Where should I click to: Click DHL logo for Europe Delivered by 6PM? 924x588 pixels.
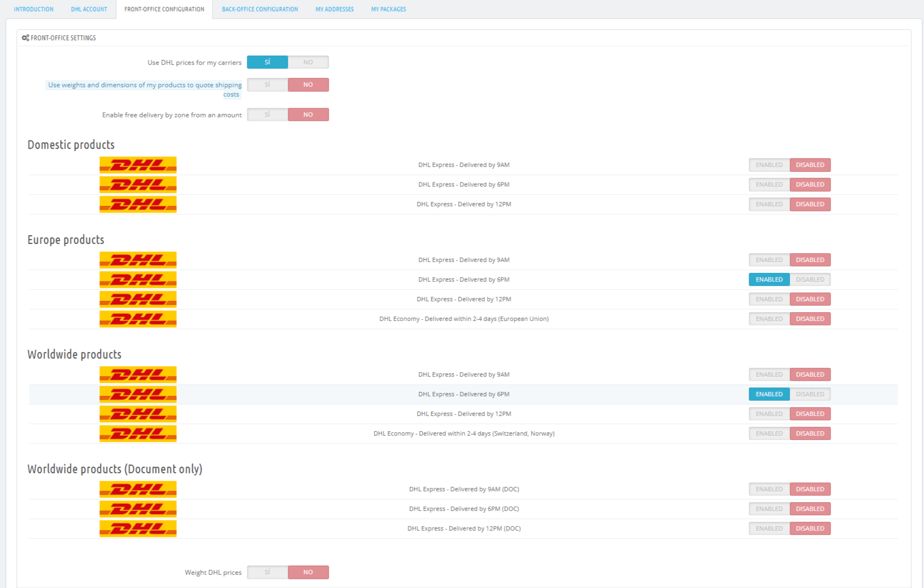coord(138,280)
